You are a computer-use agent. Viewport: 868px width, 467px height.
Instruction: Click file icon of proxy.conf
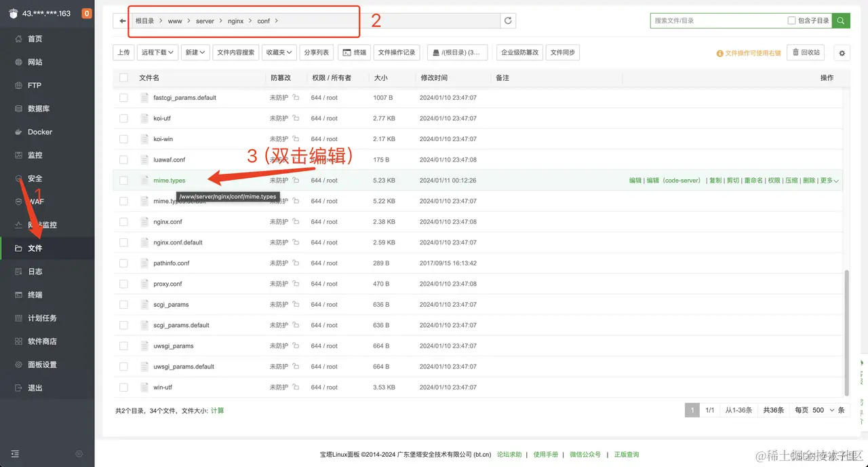(144, 284)
